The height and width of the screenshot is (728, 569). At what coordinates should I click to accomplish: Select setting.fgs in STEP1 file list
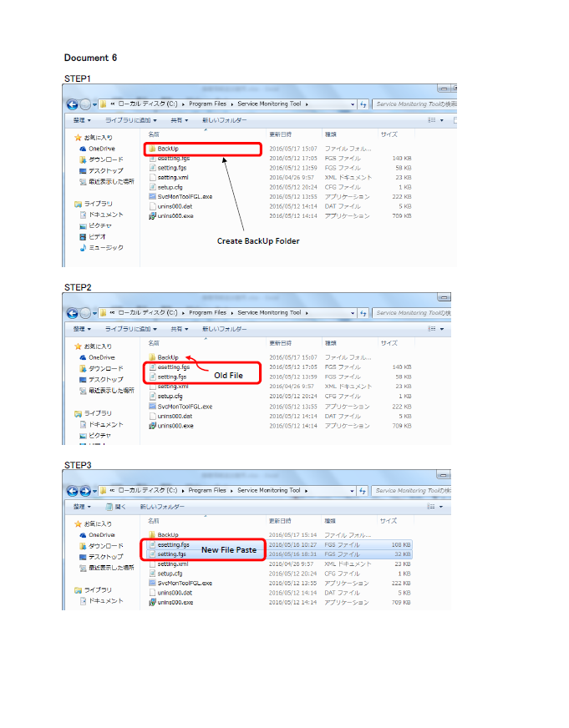pos(168,168)
